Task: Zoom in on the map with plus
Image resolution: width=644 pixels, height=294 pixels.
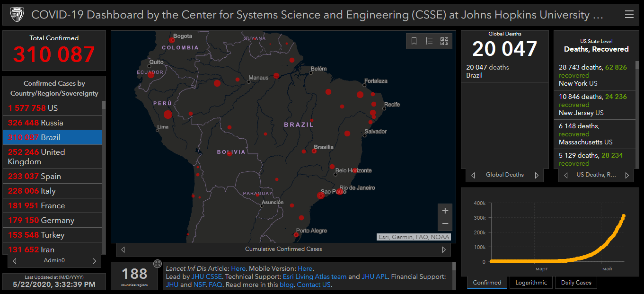Action: [445, 211]
